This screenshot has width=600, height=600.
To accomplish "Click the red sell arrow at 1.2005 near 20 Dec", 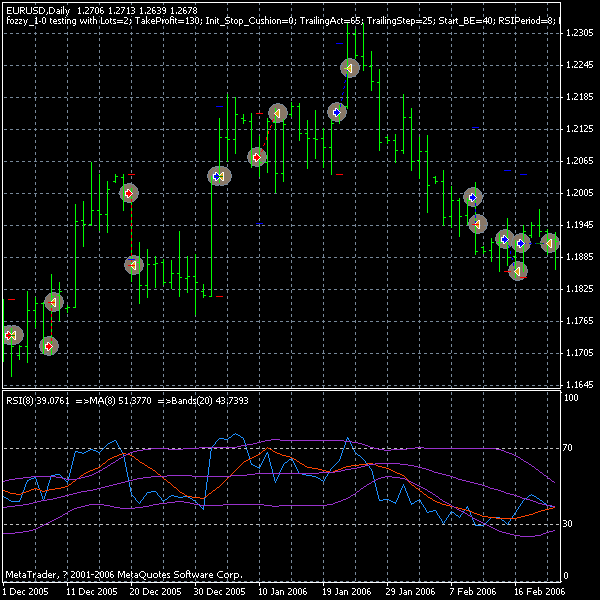I will (x=129, y=193).
